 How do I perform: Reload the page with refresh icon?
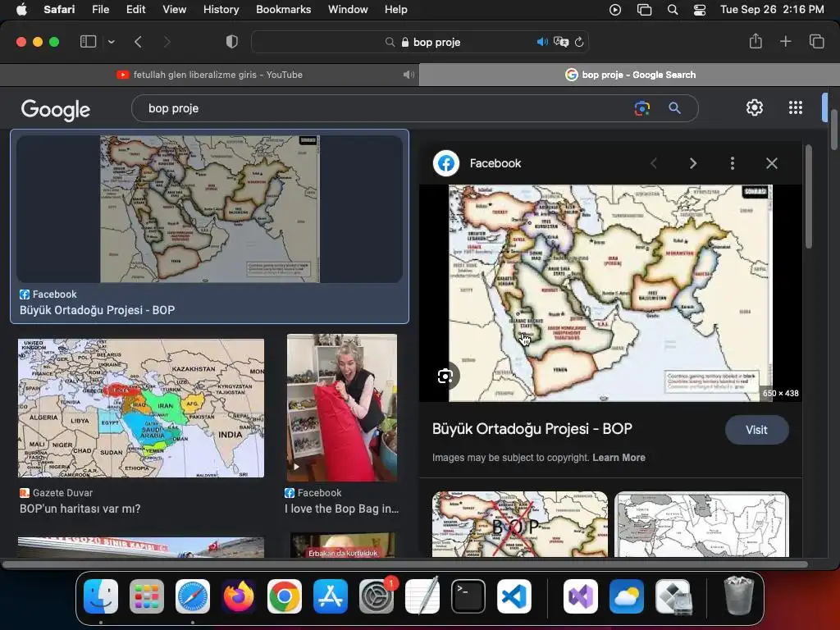(x=579, y=42)
